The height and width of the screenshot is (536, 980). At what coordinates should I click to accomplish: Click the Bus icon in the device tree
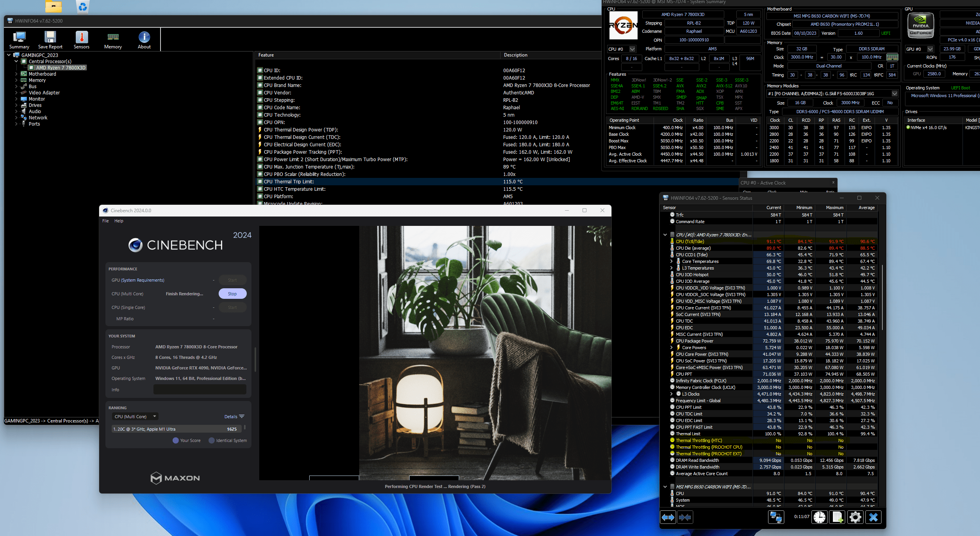click(x=24, y=86)
